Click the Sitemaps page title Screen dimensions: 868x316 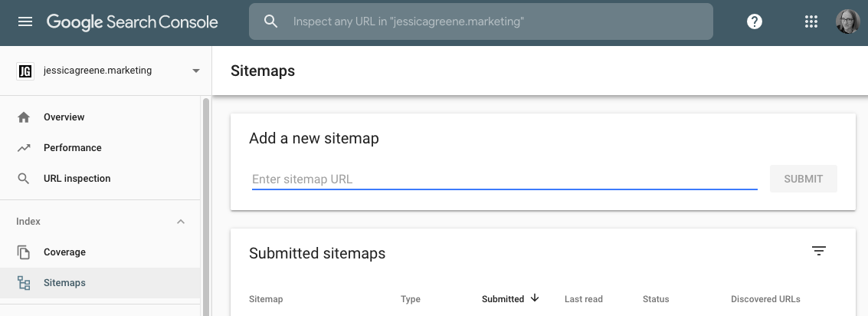263,71
